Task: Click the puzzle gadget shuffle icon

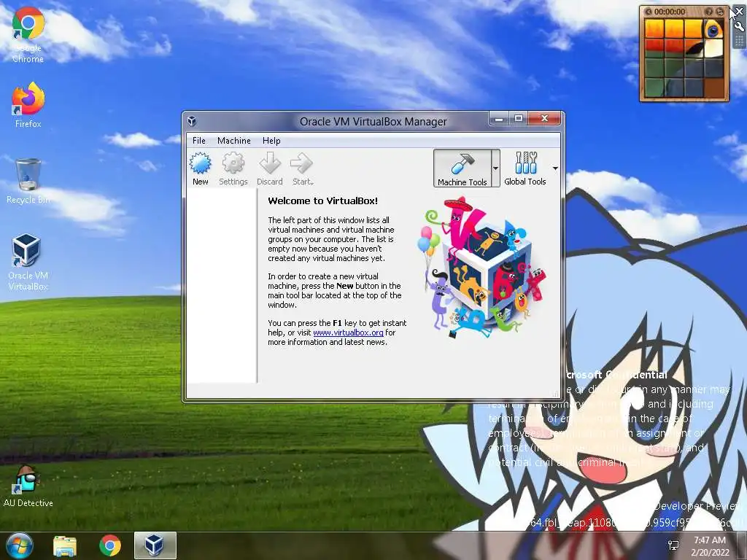Action: [720, 12]
